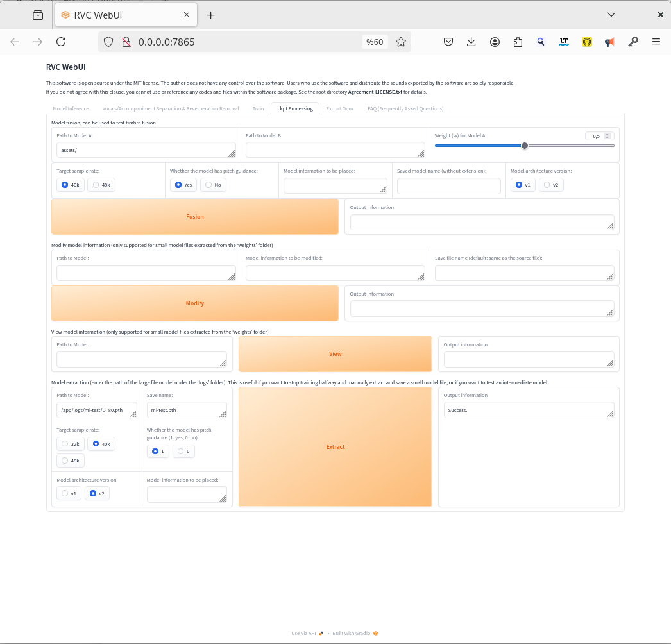Select v1 extraction architecture version
Screen dimensions: 671x644
(69, 493)
